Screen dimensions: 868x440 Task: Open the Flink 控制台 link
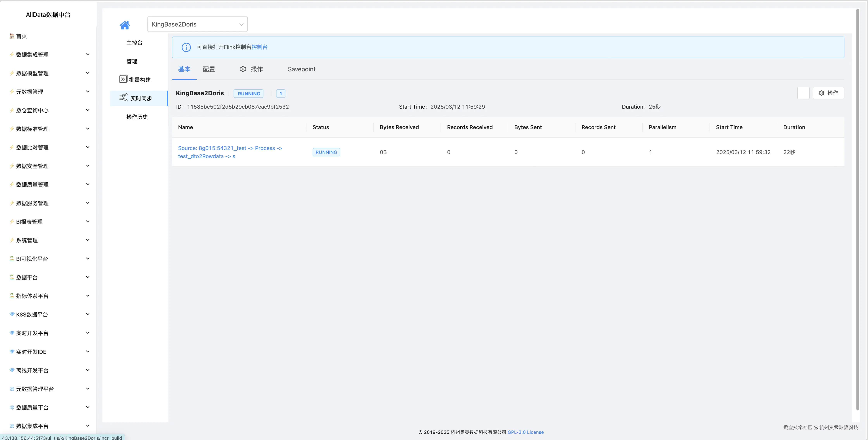(x=259, y=47)
